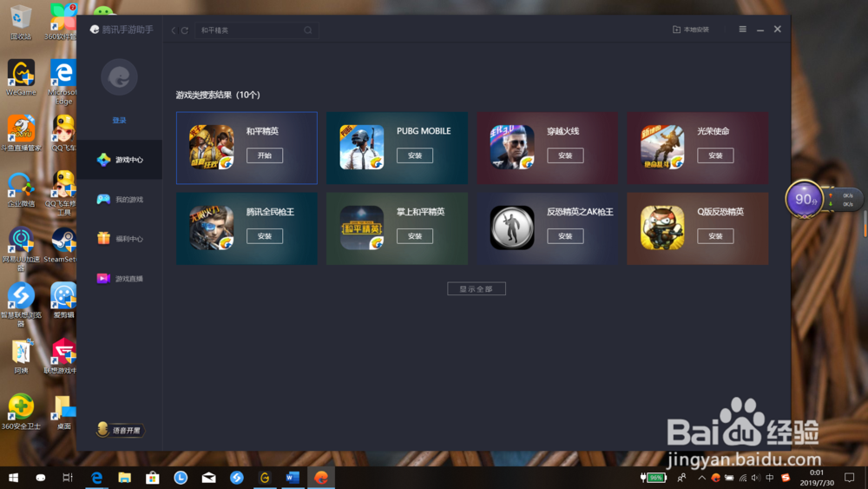Image resolution: width=868 pixels, height=489 pixels.
Task: Open the 爱剪辑 desktop shortcut
Action: 63,301
